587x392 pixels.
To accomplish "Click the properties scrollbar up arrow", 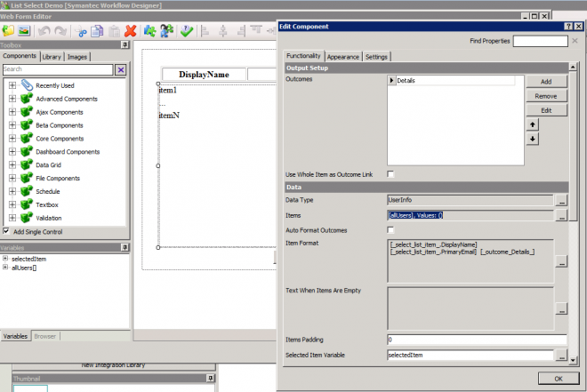I will [573, 67].
